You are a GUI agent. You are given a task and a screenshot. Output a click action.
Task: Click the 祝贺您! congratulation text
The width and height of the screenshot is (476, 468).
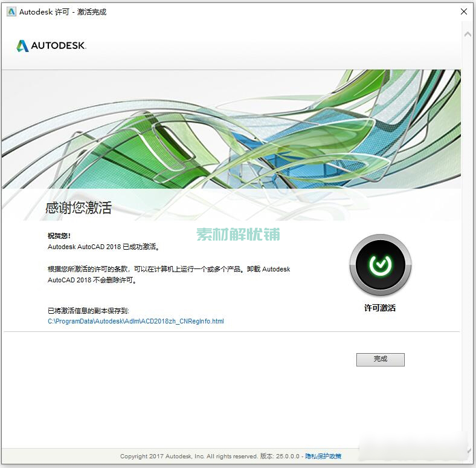tap(59, 236)
